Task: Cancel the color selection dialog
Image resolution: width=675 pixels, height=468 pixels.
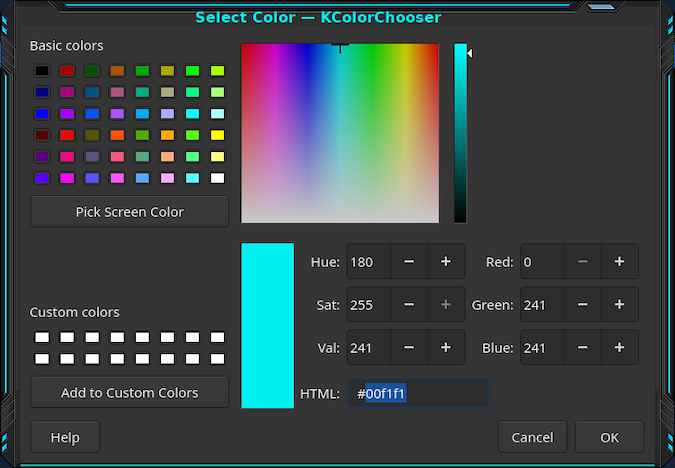Action: (x=532, y=437)
